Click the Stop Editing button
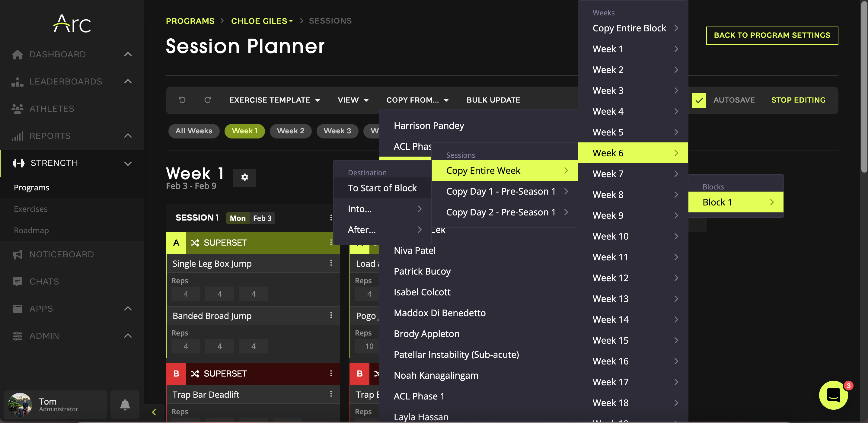The height and width of the screenshot is (423, 868). tap(798, 100)
